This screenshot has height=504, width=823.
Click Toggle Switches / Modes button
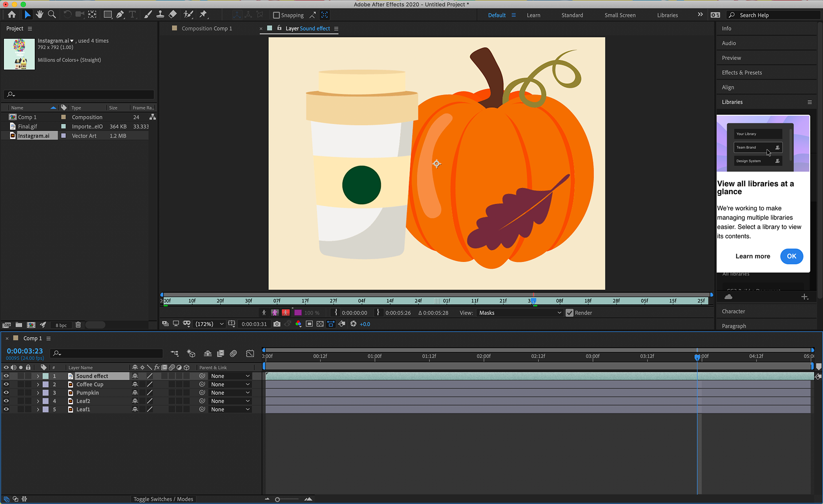click(x=163, y=499)
